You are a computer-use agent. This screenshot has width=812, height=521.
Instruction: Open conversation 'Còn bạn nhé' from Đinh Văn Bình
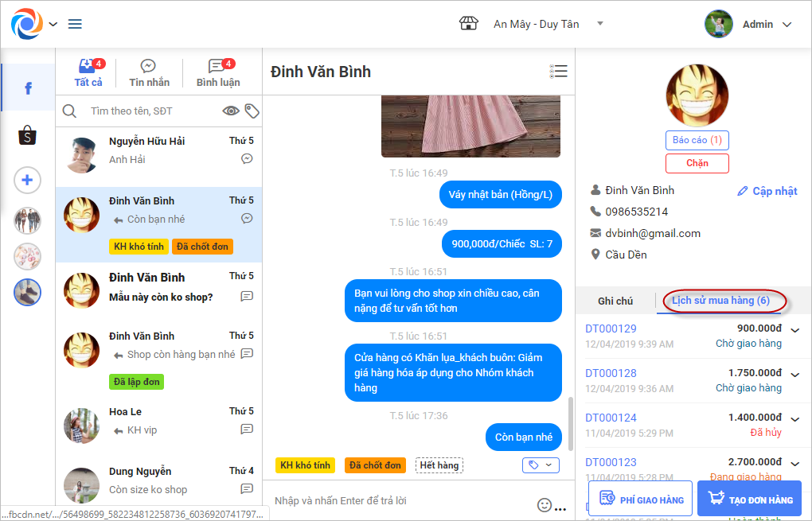pos(159,224)
